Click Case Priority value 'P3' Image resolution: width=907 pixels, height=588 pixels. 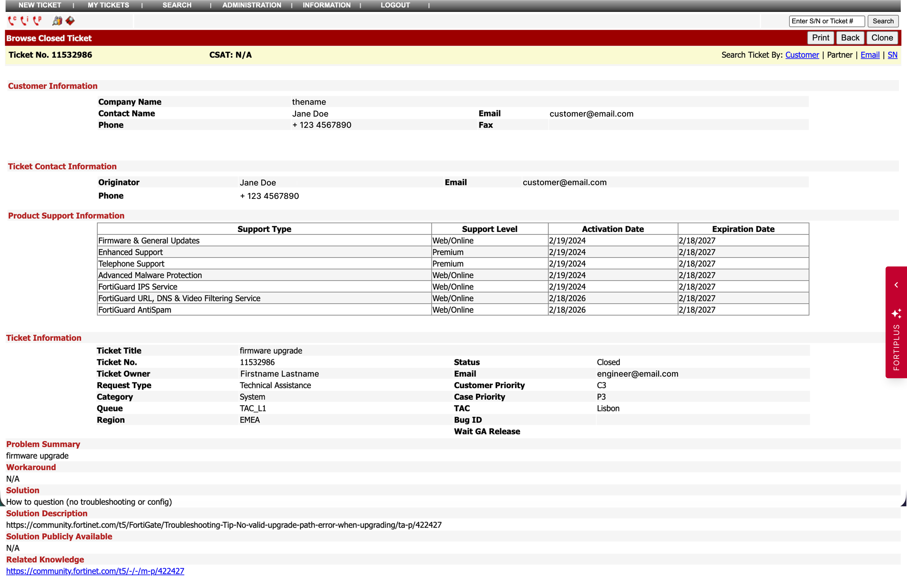pyautogui.click(x=601, y=396)
